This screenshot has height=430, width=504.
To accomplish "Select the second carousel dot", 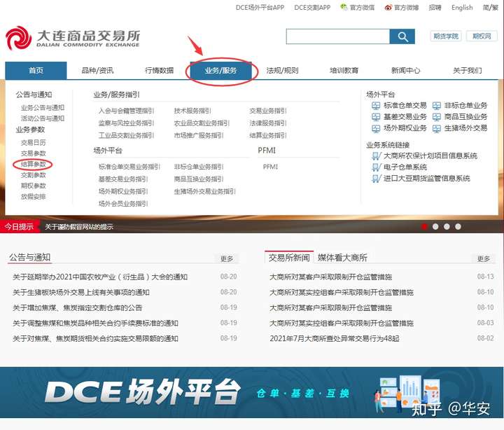I will click(435, 227).
